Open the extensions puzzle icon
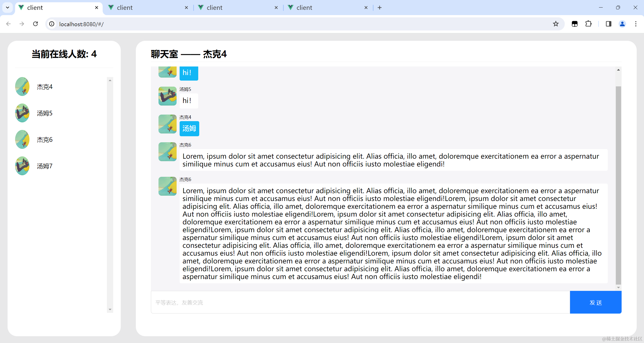The image size is (644, 343). click(x=588, y=24)
